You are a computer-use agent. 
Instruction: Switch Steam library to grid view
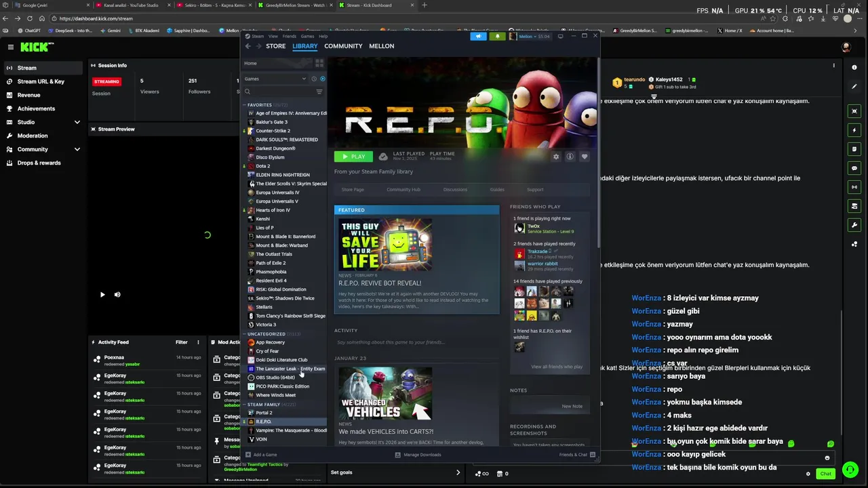(319, 63)
